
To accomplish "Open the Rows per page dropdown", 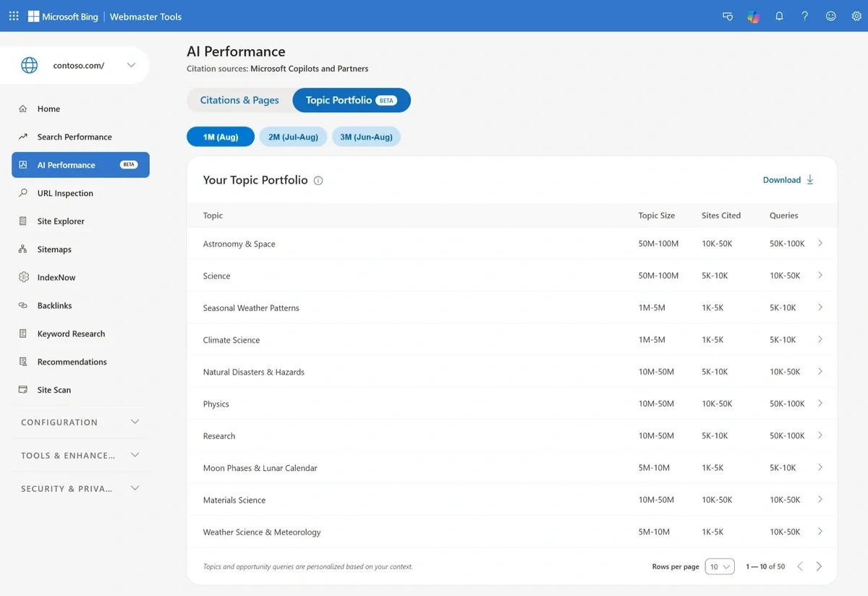I will (x=720, y=566).
